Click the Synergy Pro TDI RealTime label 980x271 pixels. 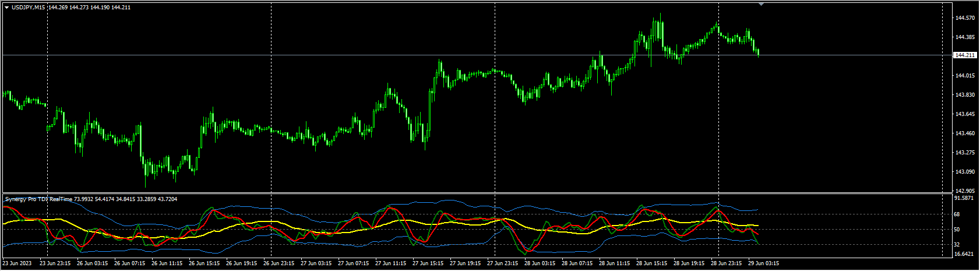(39, 199)
